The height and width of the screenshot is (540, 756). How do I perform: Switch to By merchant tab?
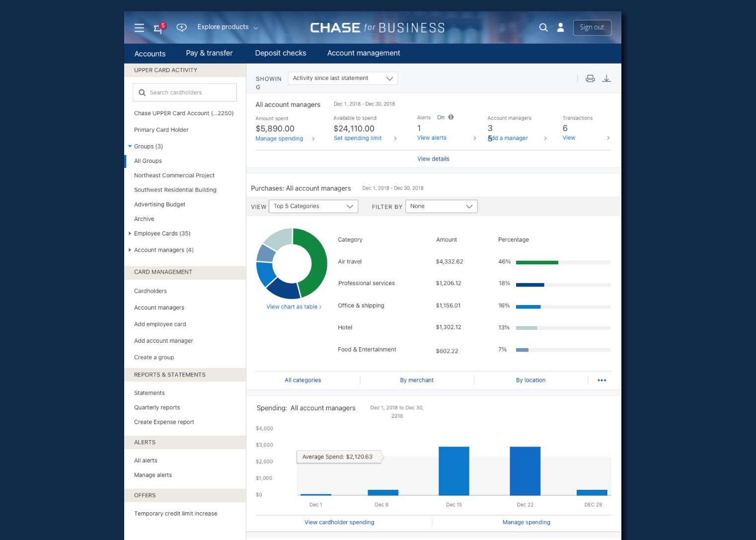pyautogui.click(x=417, y=380)
